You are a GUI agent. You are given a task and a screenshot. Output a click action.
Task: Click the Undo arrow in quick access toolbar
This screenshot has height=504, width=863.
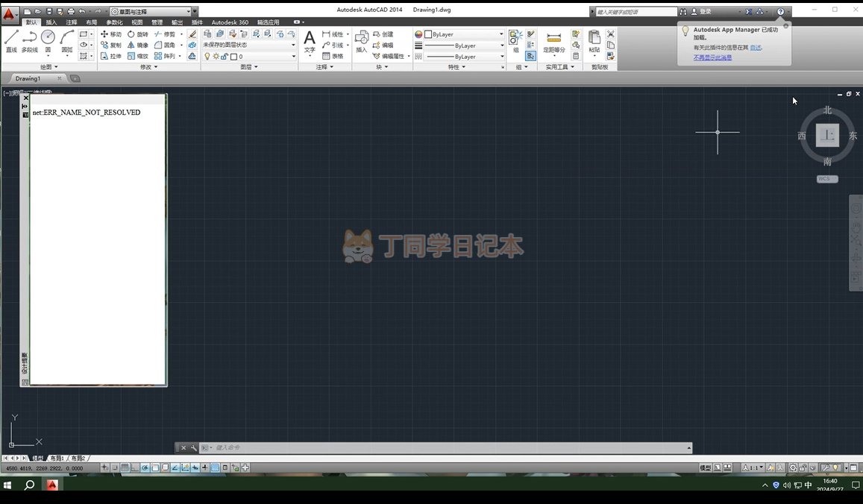point(82,11)
